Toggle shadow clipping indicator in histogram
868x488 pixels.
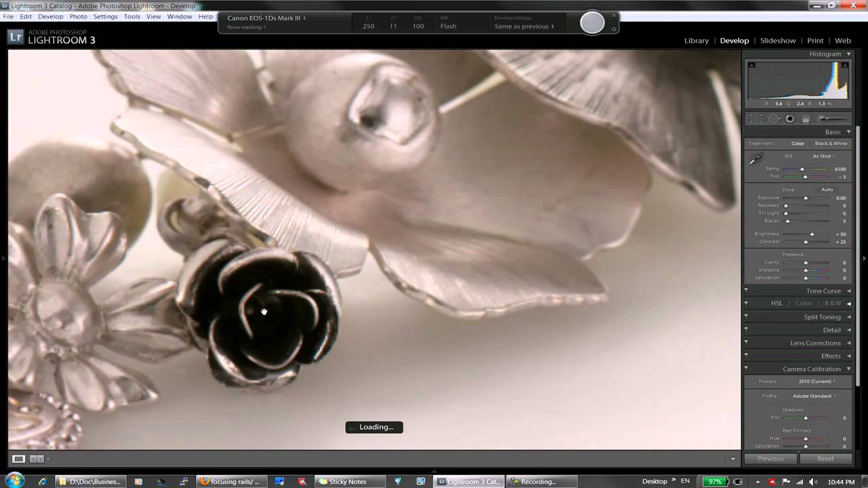[x=751, y=65]
